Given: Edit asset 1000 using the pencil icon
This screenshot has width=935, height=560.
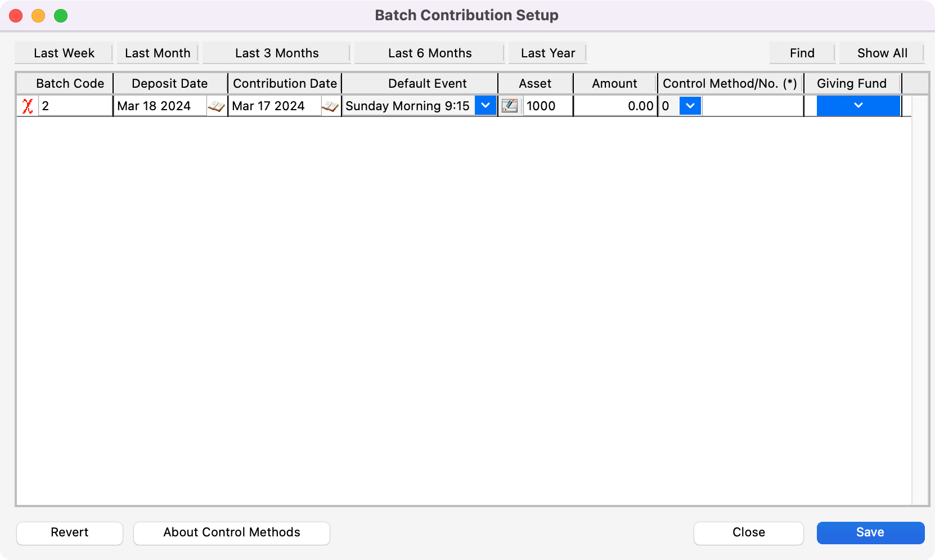Looking at the screenshot, I should coord(510,106).
